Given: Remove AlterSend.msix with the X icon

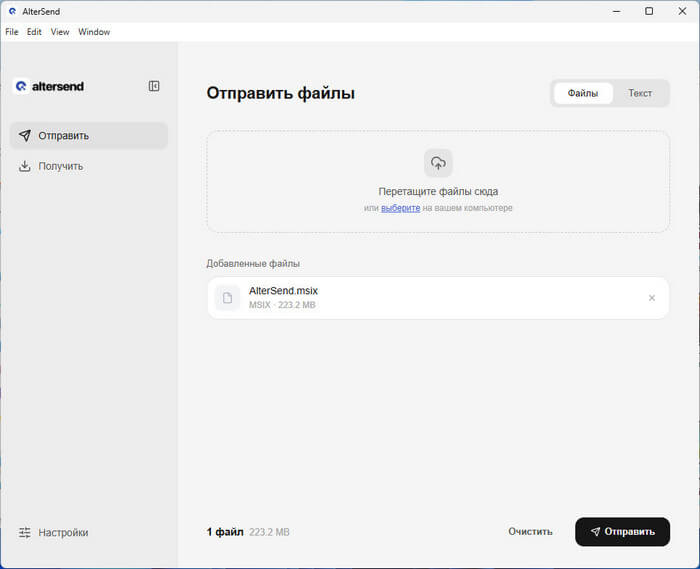Looking at the screenshot, I should [x=651, y=298].
